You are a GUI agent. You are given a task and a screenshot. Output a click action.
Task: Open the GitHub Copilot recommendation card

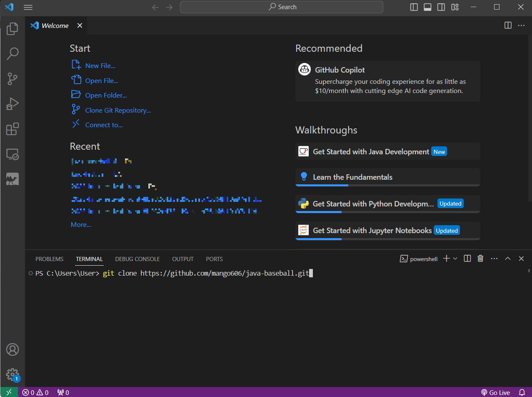pyautogui.click(x=387, y=81)
